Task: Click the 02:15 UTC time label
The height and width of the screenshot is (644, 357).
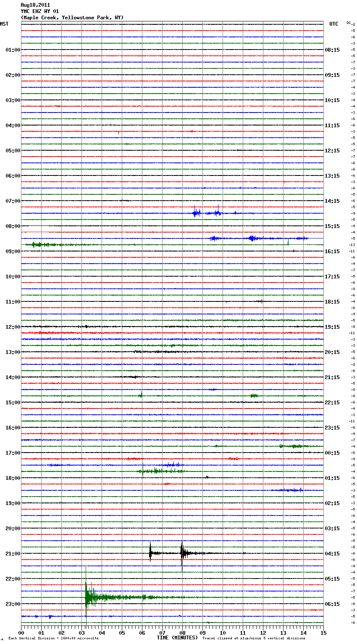Action: (x=332, y=503)
